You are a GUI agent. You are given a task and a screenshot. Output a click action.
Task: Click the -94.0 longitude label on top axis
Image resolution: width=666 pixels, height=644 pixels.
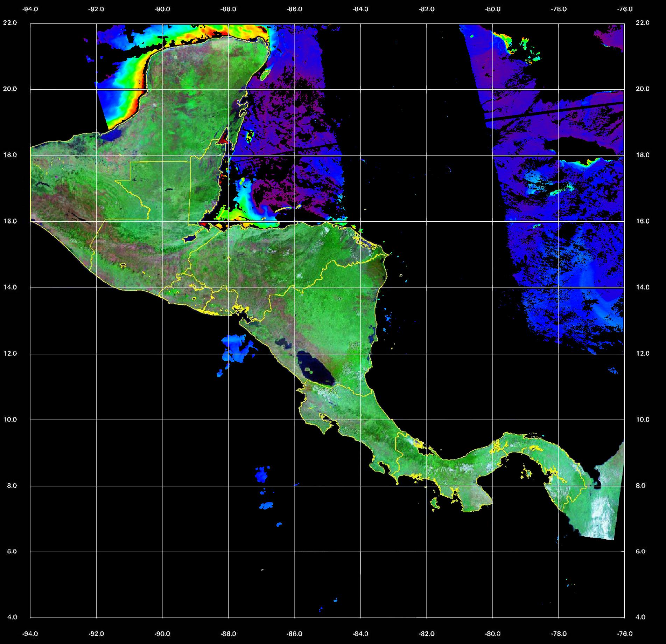(x=30, y=9)
